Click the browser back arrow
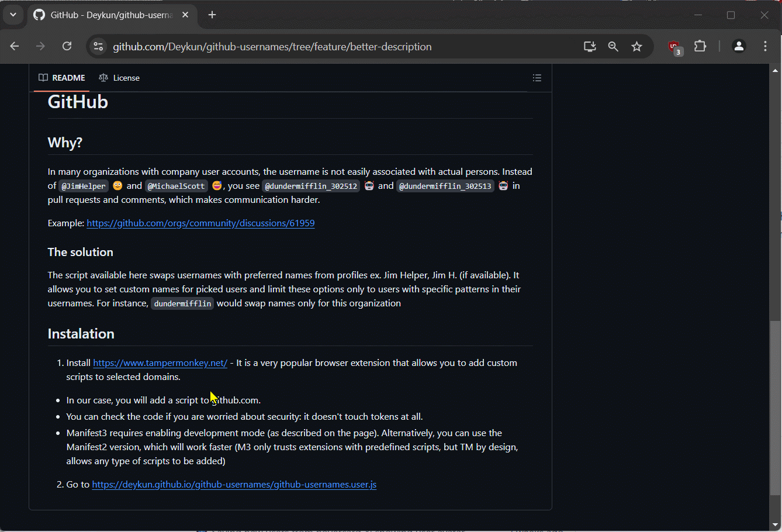Viewport: 782px width, 532px height. pos(15,46)
